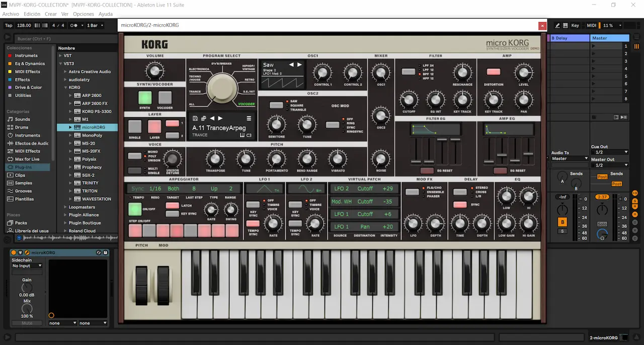
Task: Toggle the arpeggiator ON/OFF button
Action: tap(134, 209)
